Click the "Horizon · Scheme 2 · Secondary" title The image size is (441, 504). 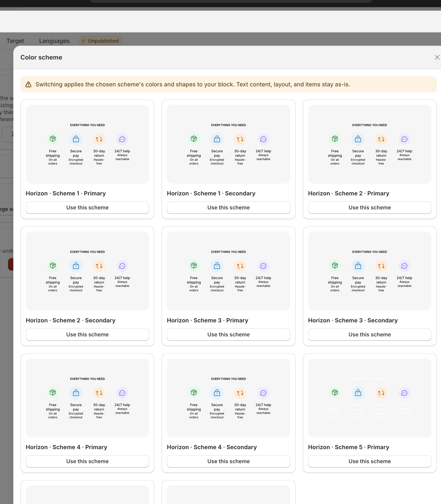(71, 320)
